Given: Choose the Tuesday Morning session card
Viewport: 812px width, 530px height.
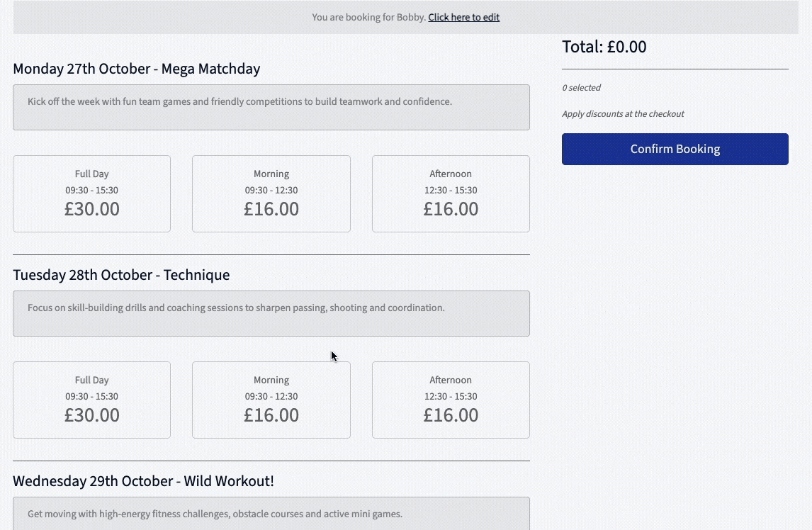Looking at the screenshot, I should (x=271, y=400).
